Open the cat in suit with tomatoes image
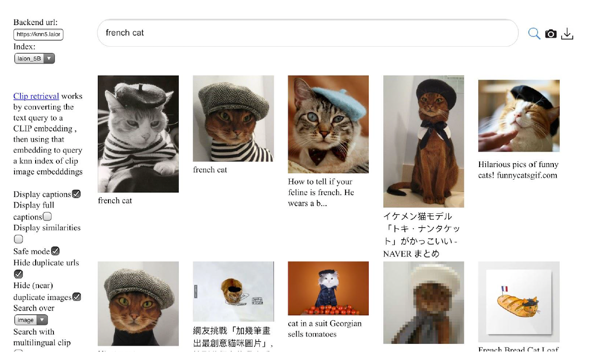590x364 pixels. point(328,288)
